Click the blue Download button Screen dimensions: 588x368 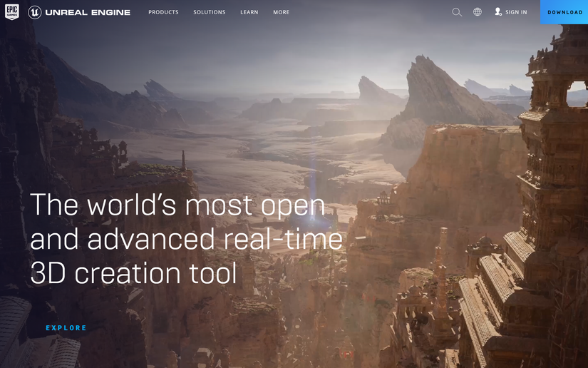point(564,12)
